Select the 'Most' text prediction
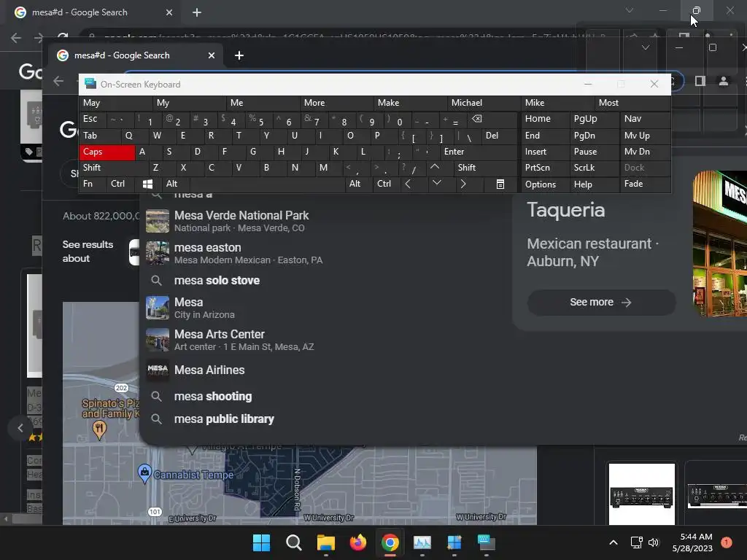 click(632, 103)
